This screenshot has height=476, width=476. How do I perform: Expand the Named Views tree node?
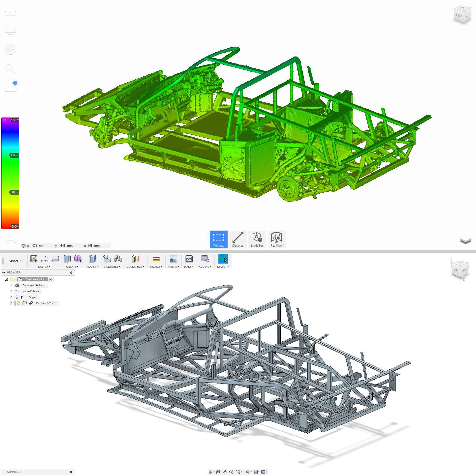coord(11,291)
